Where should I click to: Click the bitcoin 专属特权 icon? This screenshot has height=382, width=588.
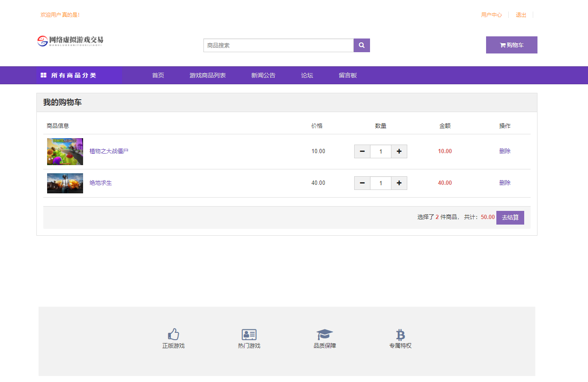(400, 334)
